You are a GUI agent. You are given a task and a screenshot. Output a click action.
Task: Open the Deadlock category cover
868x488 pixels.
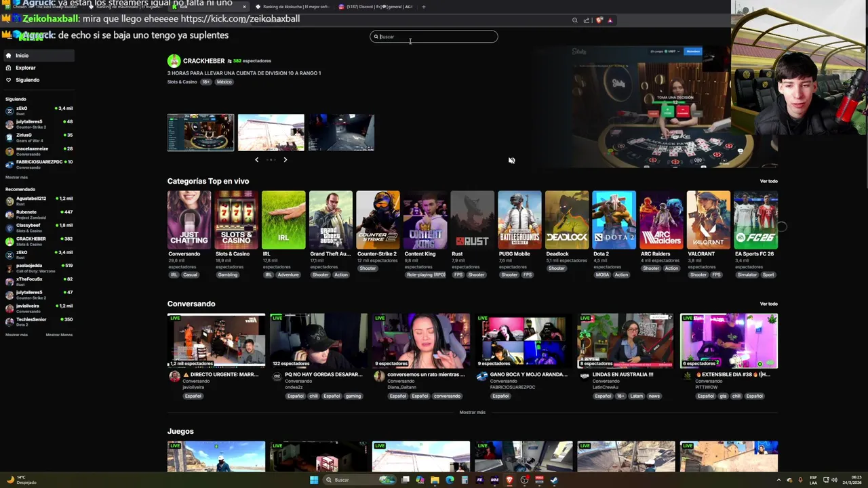click(x=567, y=220)
